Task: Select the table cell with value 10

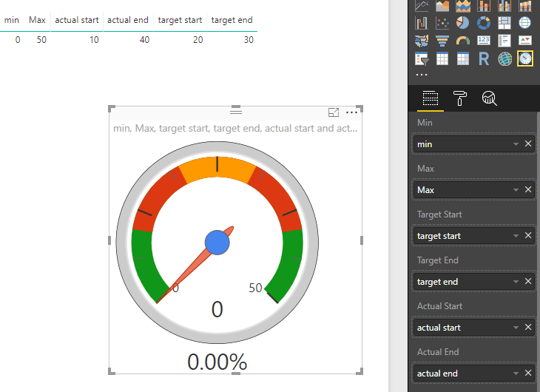Action: (94, 40)
